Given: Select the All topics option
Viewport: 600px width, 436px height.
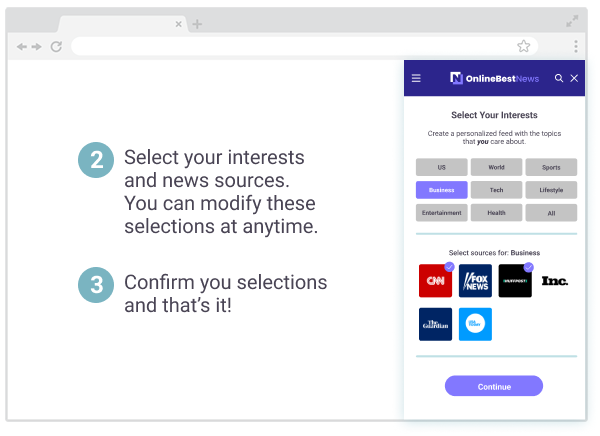Looking at the screenshot, I should click(551, 212).
